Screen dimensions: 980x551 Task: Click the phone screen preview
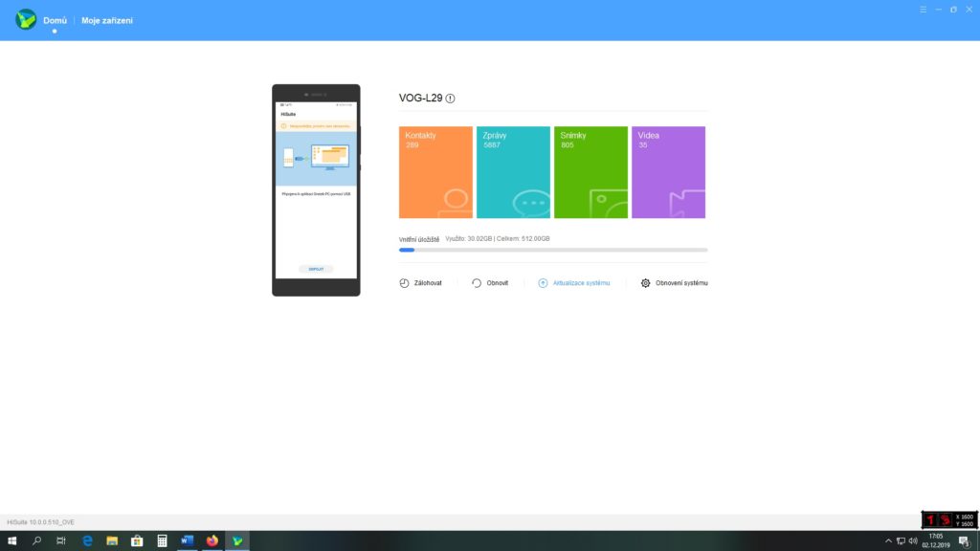(x=316, y=190)
